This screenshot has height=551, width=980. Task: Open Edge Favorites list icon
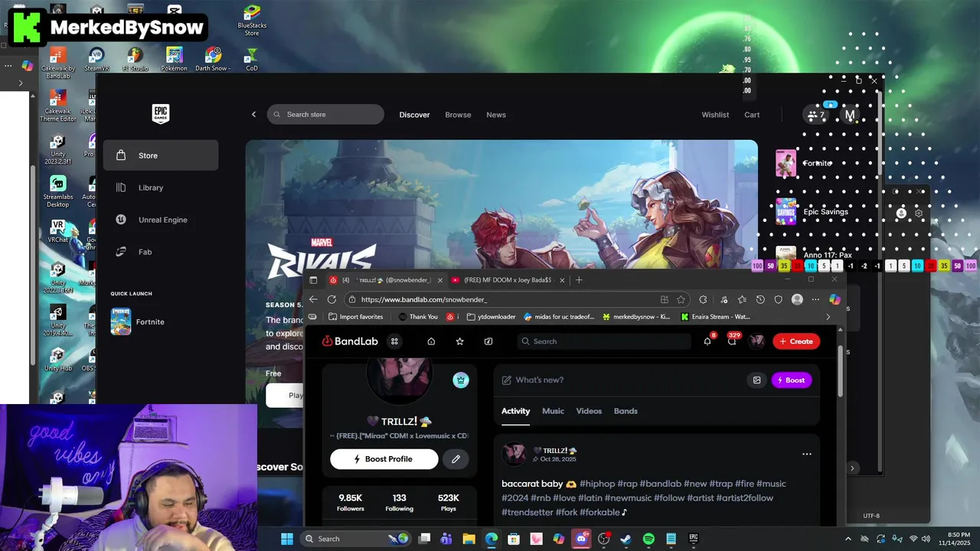pyautogui.click(x=742, y=299)
